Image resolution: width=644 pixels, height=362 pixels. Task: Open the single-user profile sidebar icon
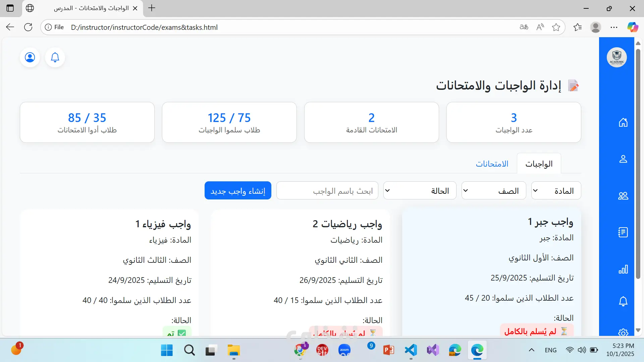tap(623, 159)
